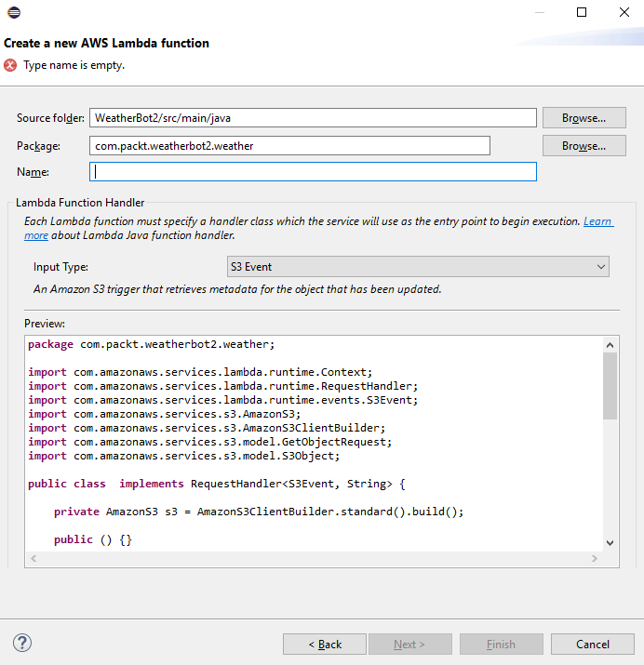Click the import S3Event line in the preview
The height and width of the screenshot is (665, 644).
(223, 400)
